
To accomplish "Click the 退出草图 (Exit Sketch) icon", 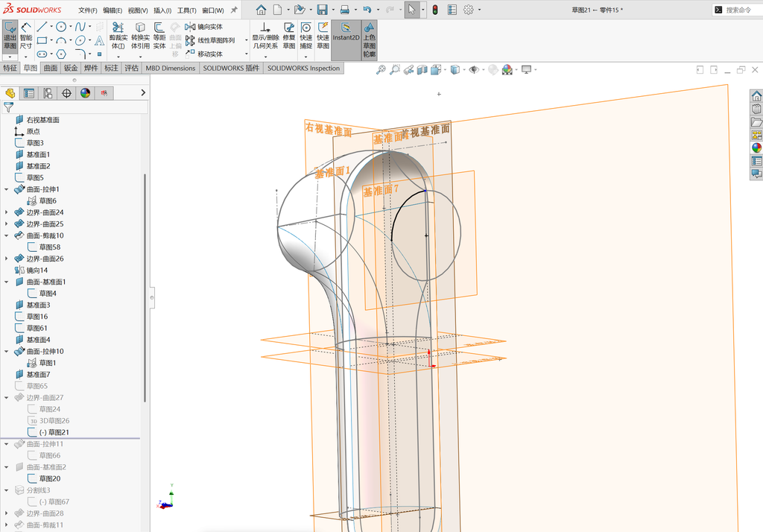I will coord(10,36).
